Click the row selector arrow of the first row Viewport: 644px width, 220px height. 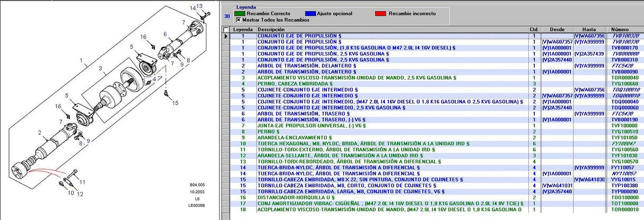pos(227,36)
